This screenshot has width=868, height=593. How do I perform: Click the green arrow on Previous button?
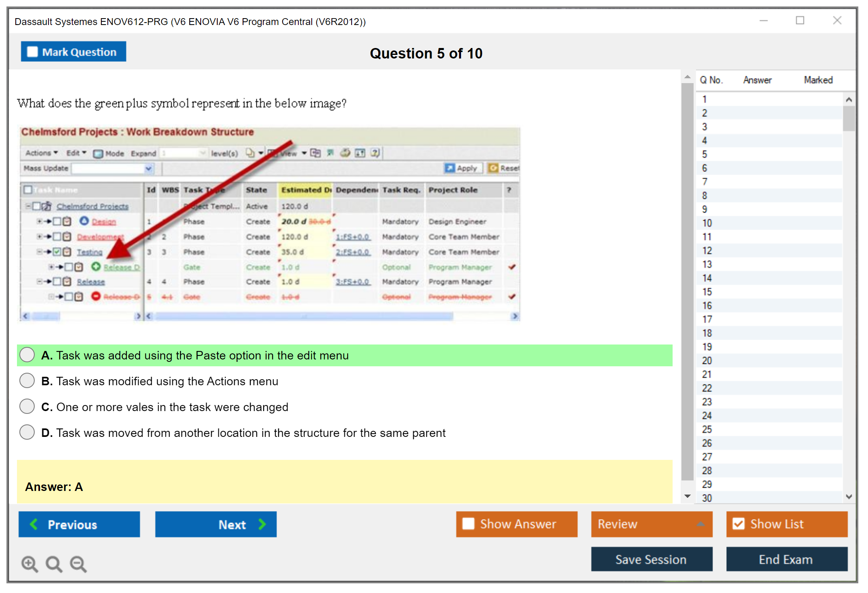pyautogui.click(x=34, y=524)
